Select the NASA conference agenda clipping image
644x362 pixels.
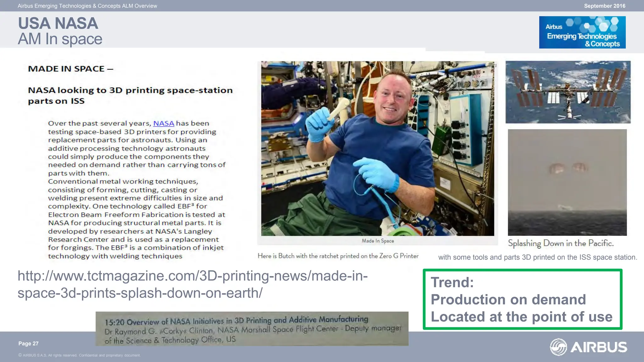(252, 329)
